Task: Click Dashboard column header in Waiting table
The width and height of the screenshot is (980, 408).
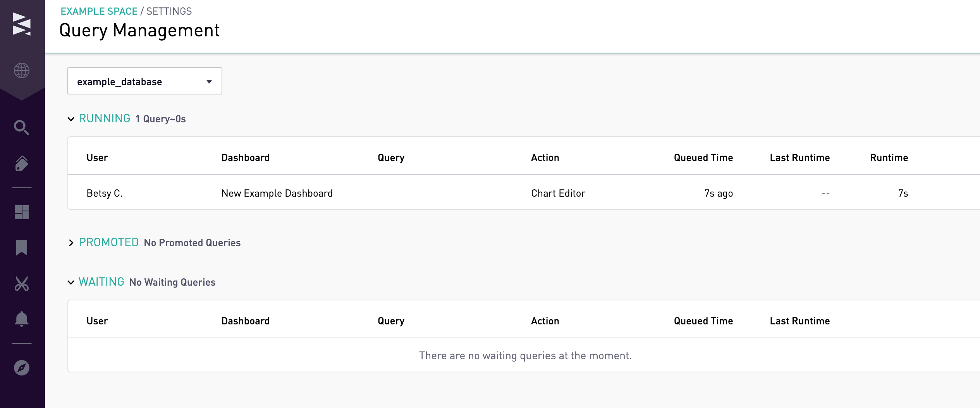Action: click(246, 321)
